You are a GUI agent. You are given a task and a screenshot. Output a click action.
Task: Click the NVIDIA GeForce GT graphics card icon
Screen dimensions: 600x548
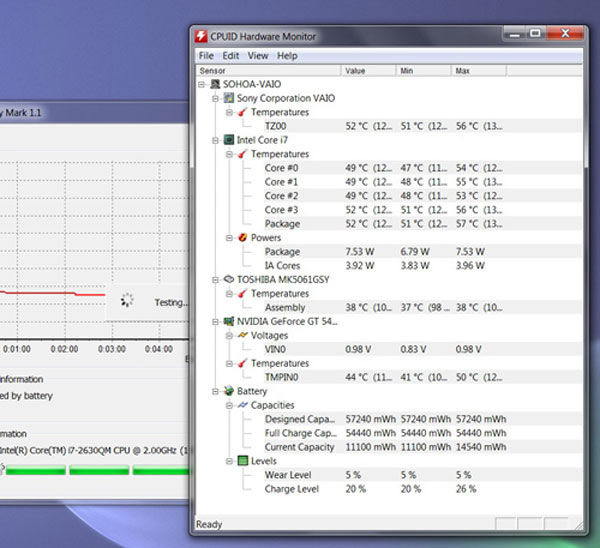tap(228, 322)
